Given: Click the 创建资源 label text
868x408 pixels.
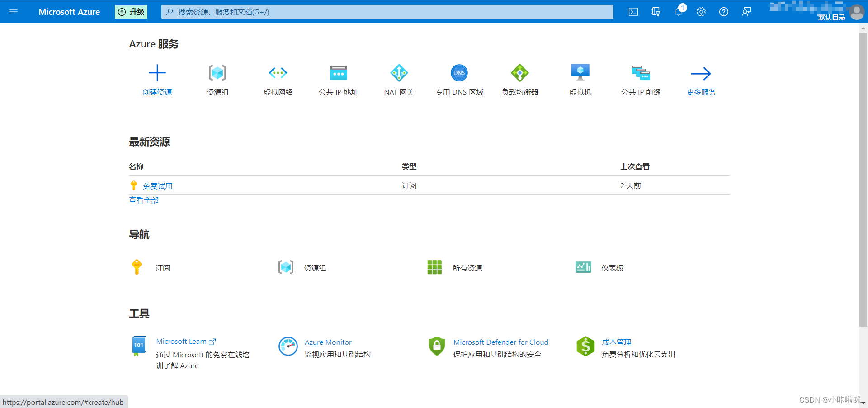Looking at the screenshot, I should tap(157, 92).
